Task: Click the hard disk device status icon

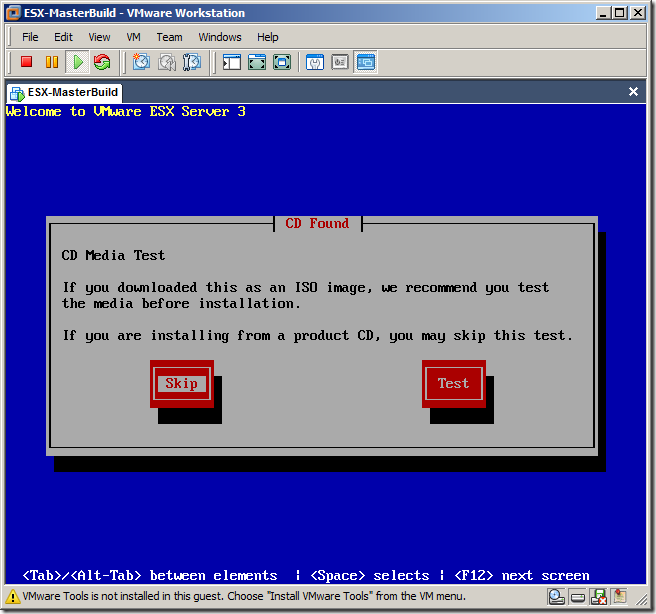Action: pyautogui.click(x=578, y=597)
